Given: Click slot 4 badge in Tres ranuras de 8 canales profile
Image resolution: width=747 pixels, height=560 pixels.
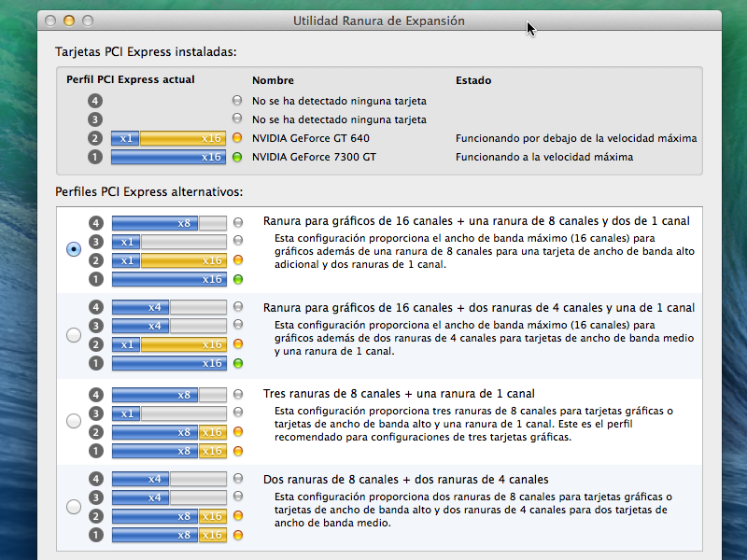Looking at the screenshot, I should click(96, 395).
